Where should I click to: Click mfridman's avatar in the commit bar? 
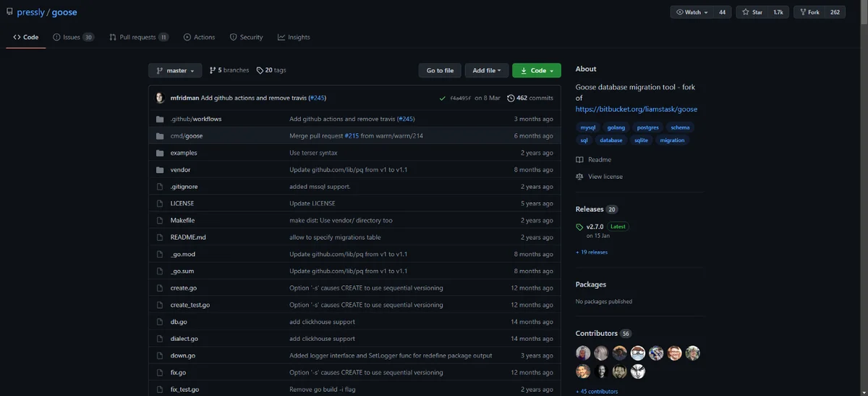[161, 98]
